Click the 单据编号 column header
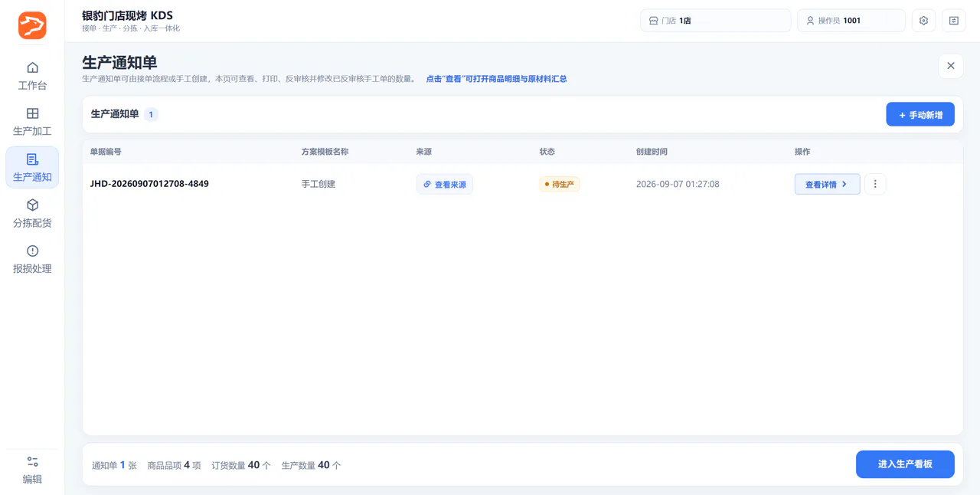The image size is (980, 495). click(x=106, y=152)
